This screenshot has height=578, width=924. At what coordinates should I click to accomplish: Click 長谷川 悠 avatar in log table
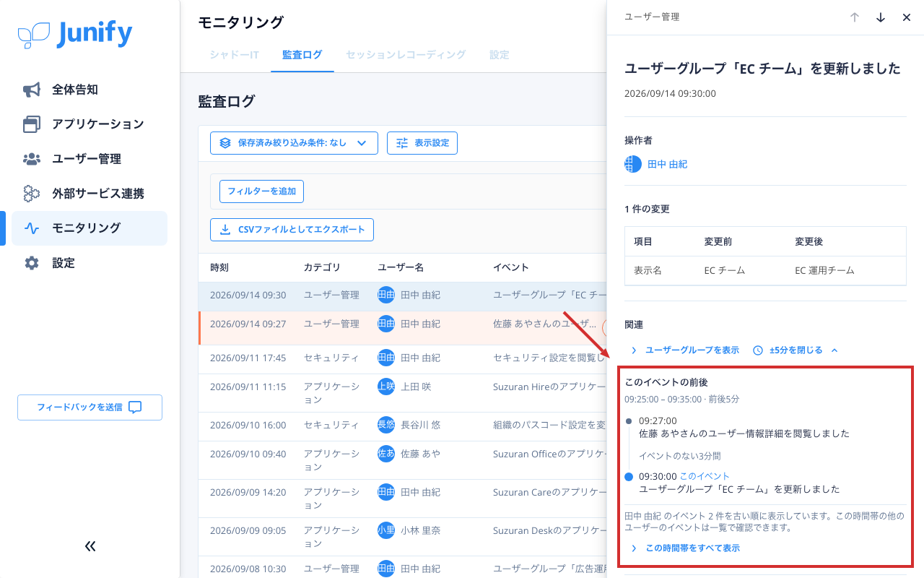pos(386,425)
